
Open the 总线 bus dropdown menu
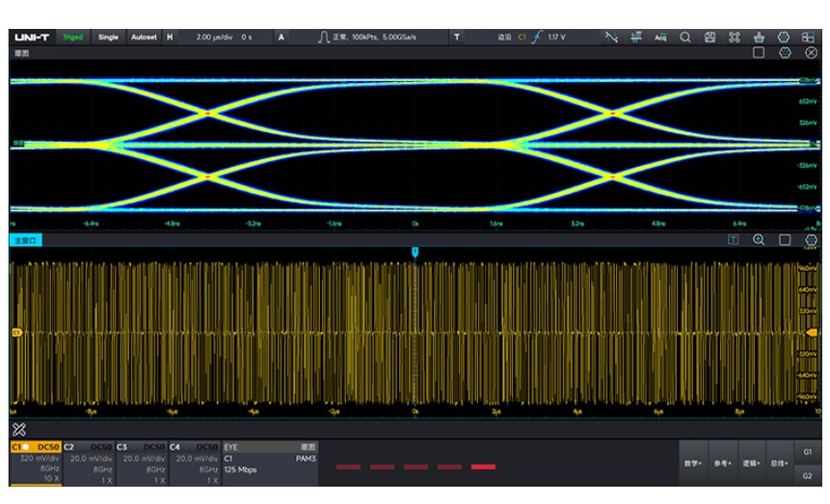(779, 464)
